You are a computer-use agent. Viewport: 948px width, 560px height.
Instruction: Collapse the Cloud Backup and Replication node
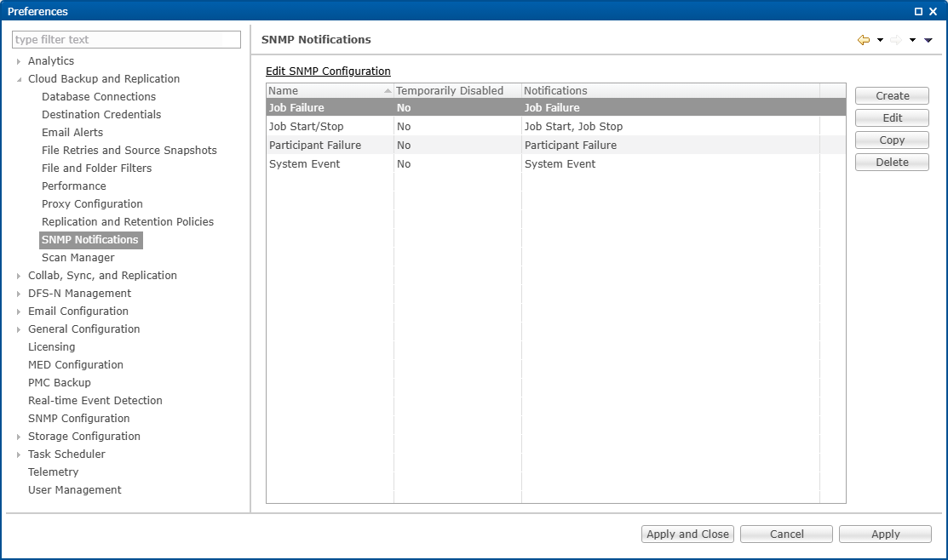pos(19,79)
